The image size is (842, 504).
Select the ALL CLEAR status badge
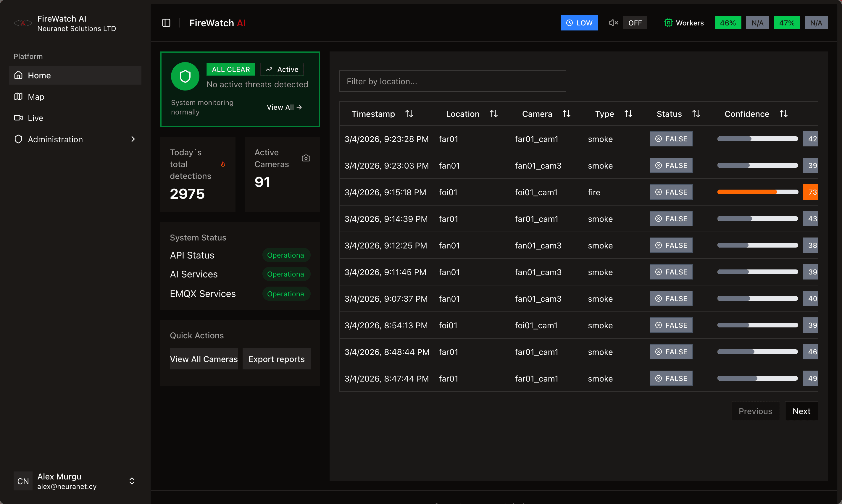coord(231,69)
